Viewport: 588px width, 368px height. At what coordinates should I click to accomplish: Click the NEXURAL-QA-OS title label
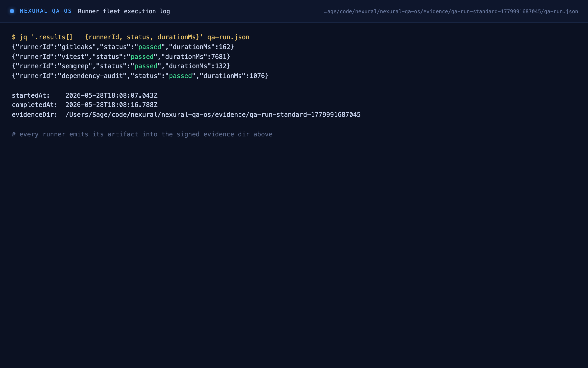[46, 11]
